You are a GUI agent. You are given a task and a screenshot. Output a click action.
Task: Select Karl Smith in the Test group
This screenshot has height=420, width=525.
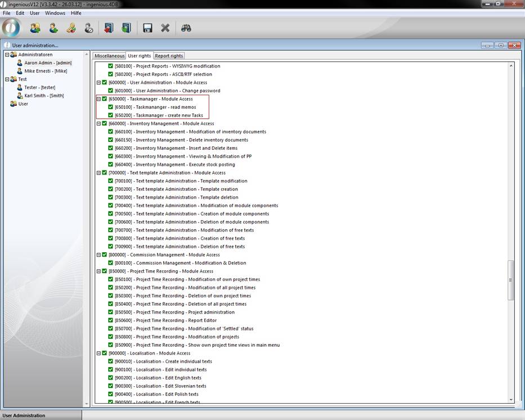tap(44, 96)
